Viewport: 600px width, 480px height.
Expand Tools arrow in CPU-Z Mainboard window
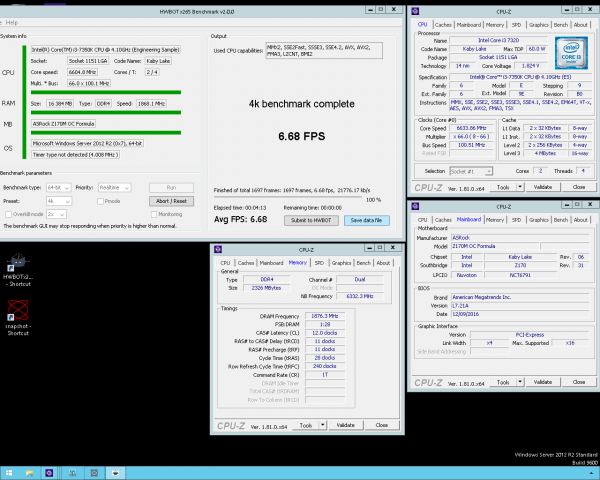tap(520, 382)
